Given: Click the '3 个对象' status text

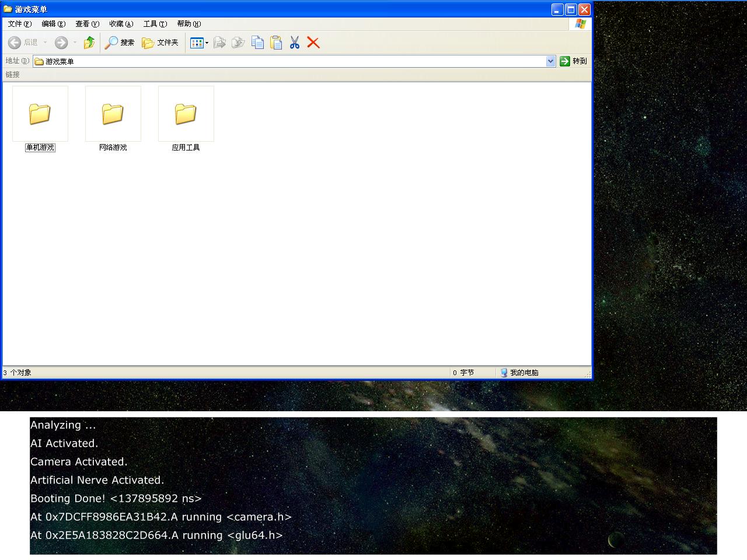Looking at the screenshot, I should pyautogui.click(x=18, y=373).
